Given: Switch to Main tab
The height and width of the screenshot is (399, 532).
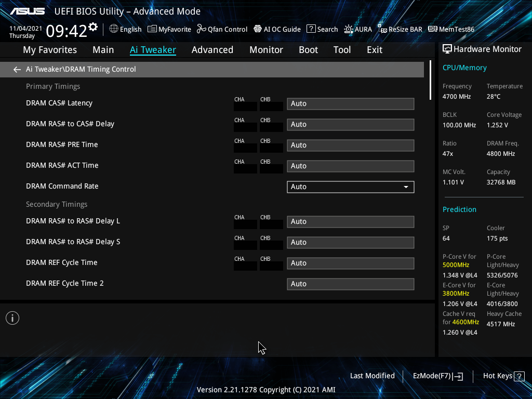Looking at the screenshot, I should click(103, 50).
